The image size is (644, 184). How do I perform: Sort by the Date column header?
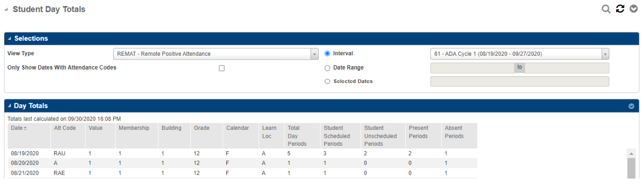coord(29,136)
